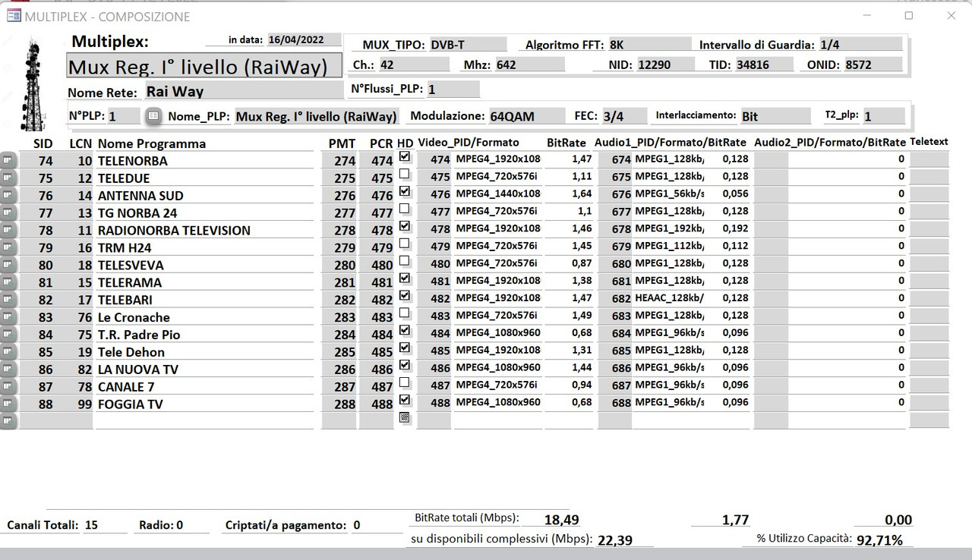
Task: Click the NID field 12290
Action: click(x=667, y=64)
